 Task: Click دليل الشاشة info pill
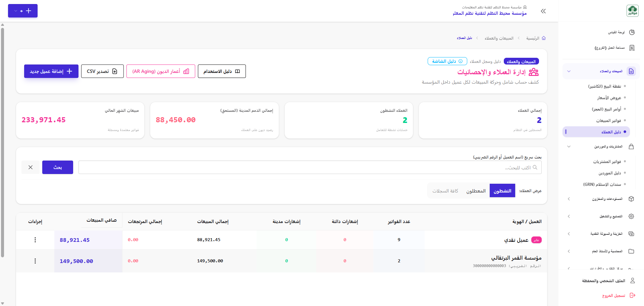click(447, 61)
